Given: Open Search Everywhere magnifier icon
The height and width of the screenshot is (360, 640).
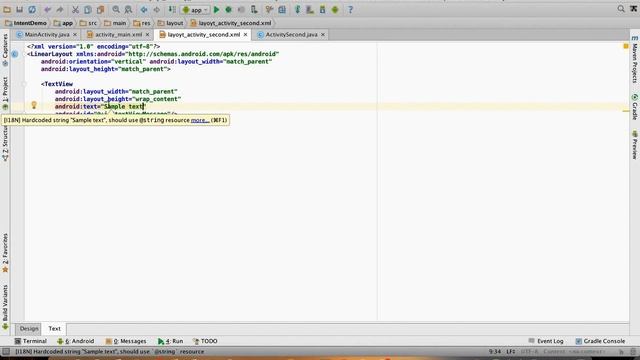Looking at the screenshot, I should pos(621,9).
